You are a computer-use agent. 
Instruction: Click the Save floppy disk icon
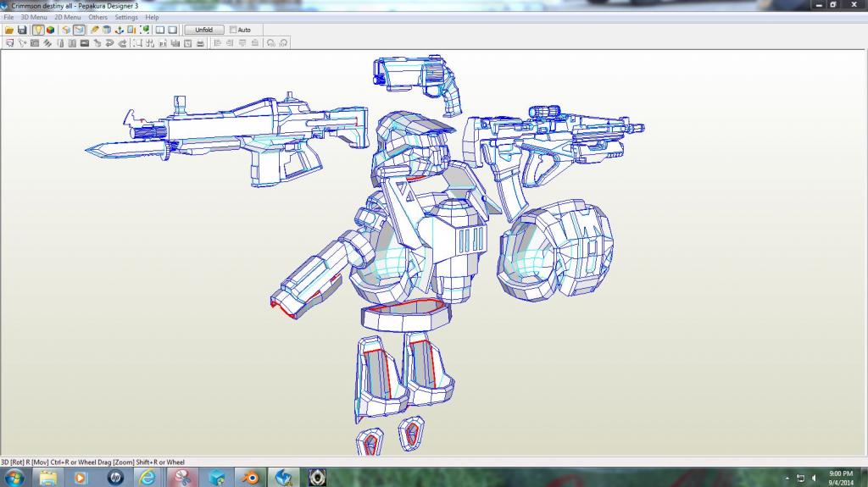pyautogui.click(x=22, y=30)
